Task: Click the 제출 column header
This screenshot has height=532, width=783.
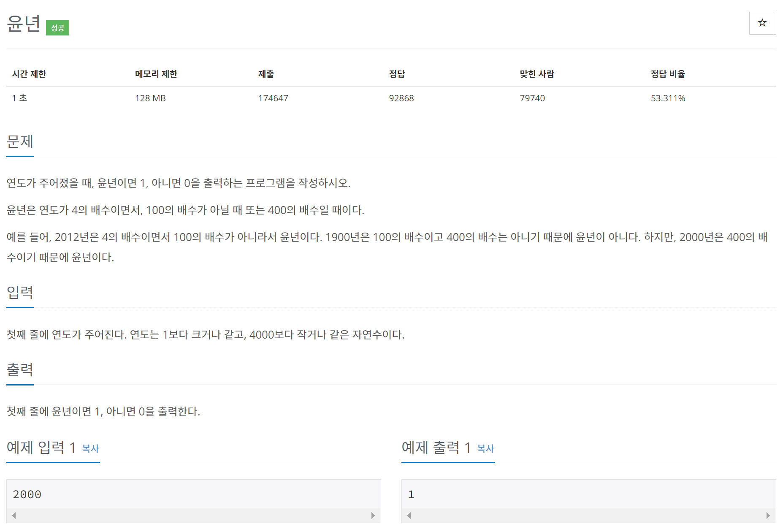Action: coord(266,74)
